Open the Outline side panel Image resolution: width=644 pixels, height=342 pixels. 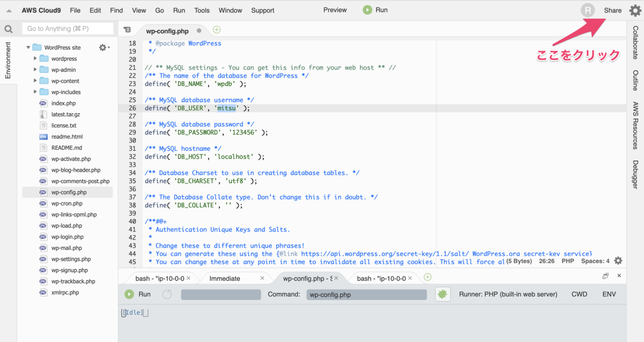635,80
